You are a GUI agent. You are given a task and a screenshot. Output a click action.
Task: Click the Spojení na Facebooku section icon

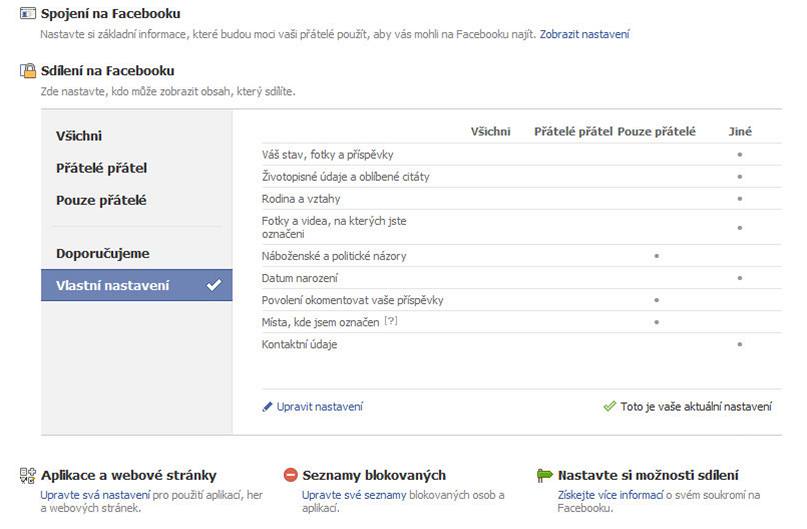click(x=28, y=15)
